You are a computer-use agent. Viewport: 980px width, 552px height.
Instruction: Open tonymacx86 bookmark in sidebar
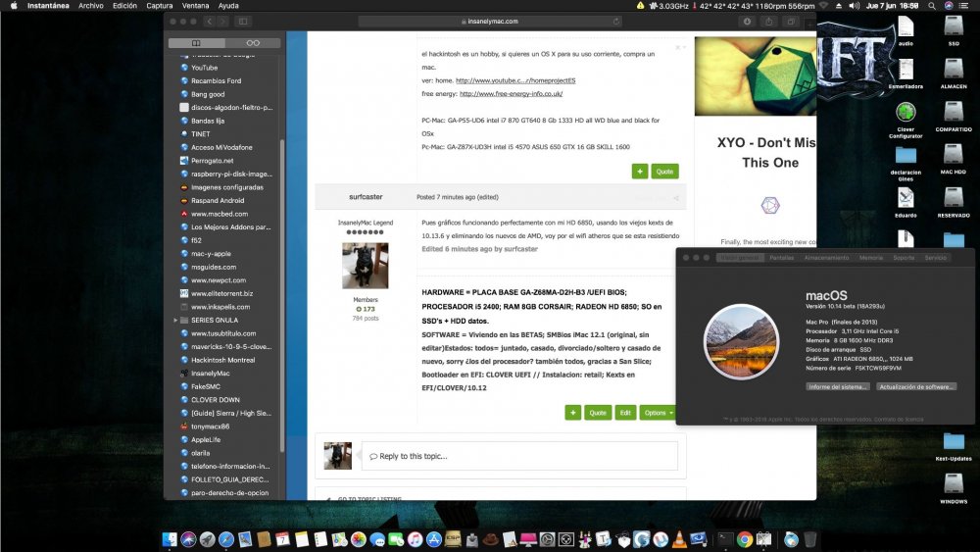click(210, 427)
